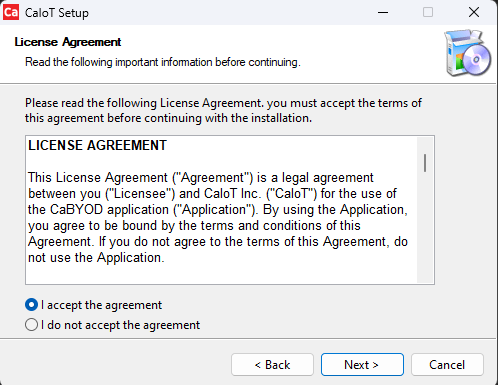Click the red CaIoT app icon in title bar
This screenshot has width=498, height=385.
click(x=11, y=12)
